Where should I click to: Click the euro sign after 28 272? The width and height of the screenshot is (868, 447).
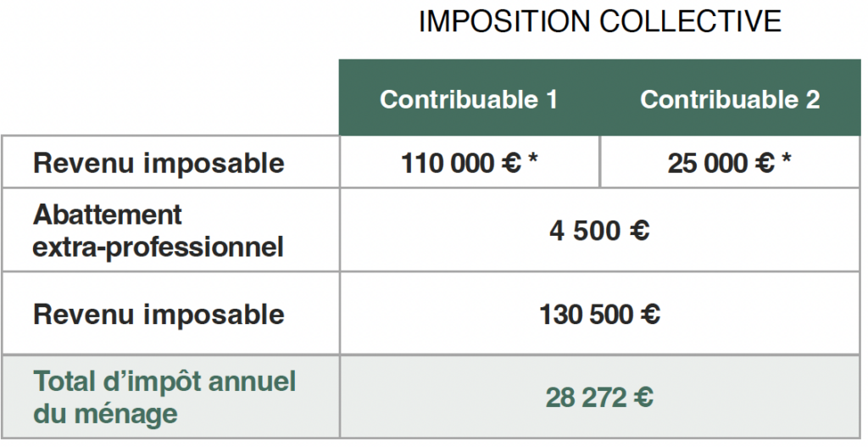point(642,398)
